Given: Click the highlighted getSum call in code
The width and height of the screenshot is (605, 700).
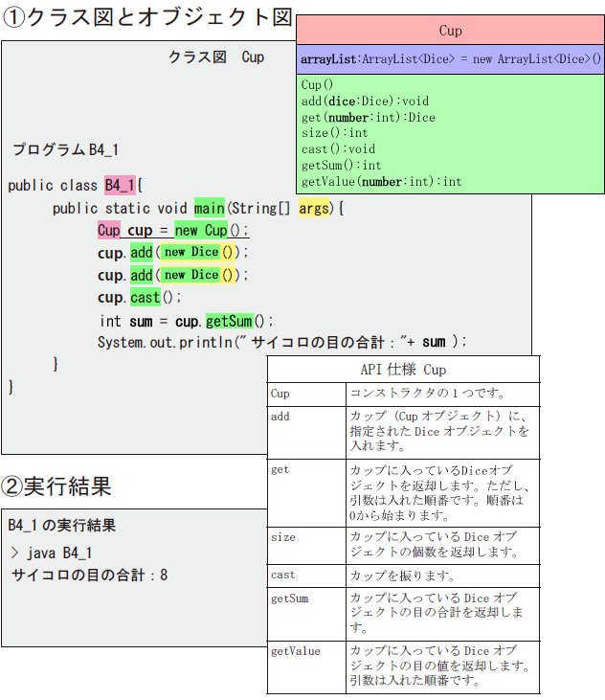Looking at the screenshot, I should pos(229,321).
